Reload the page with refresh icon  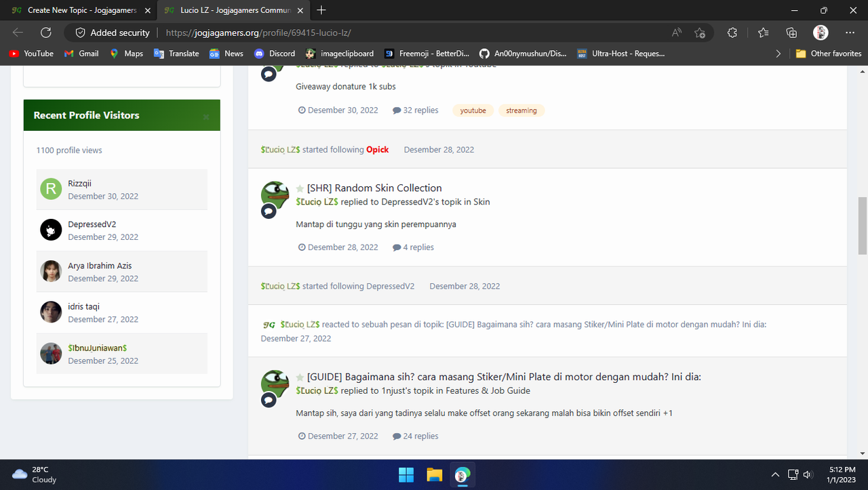46,33
